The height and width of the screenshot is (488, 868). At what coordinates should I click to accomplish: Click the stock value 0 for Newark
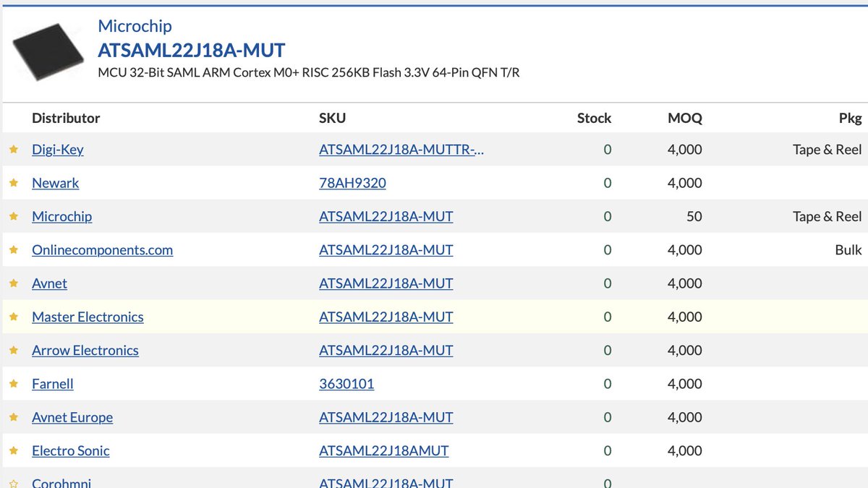coord(608,183)
